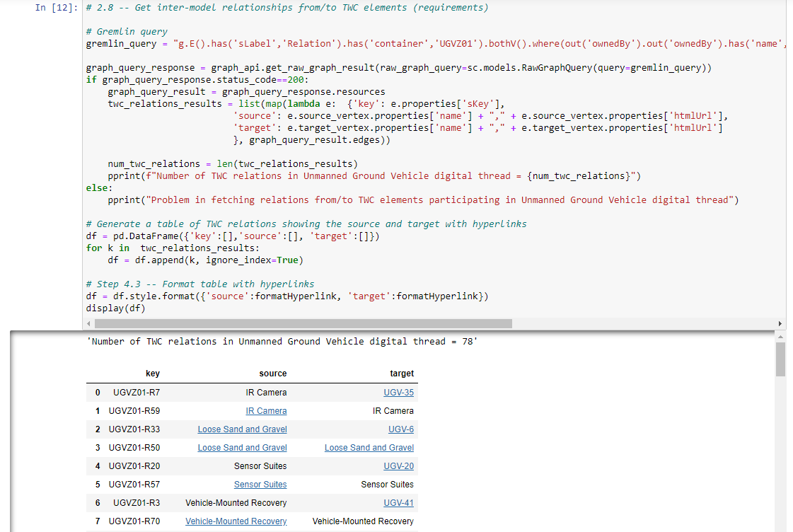Click the 'key' column header
The height and width of the screenshot is (532, 793).
tap(153, 374)
